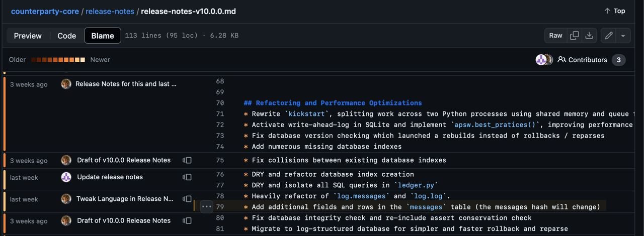Click author avatar for Update release notes

click(66, 177)
